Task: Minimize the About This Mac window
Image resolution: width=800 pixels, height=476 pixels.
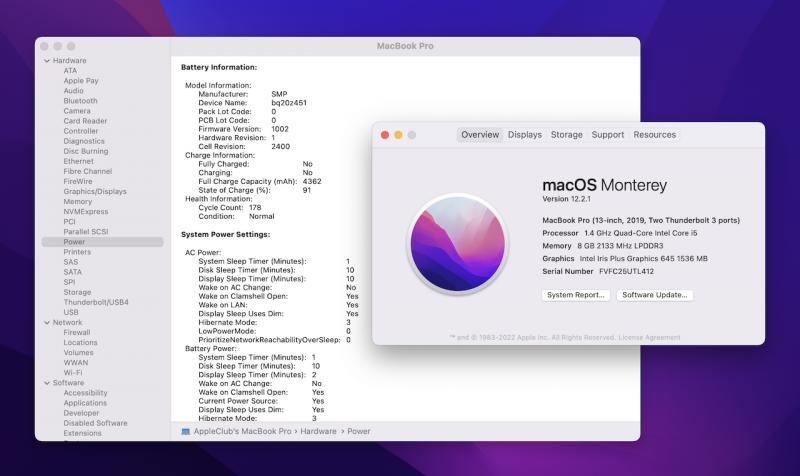Action: click(398, 135)
